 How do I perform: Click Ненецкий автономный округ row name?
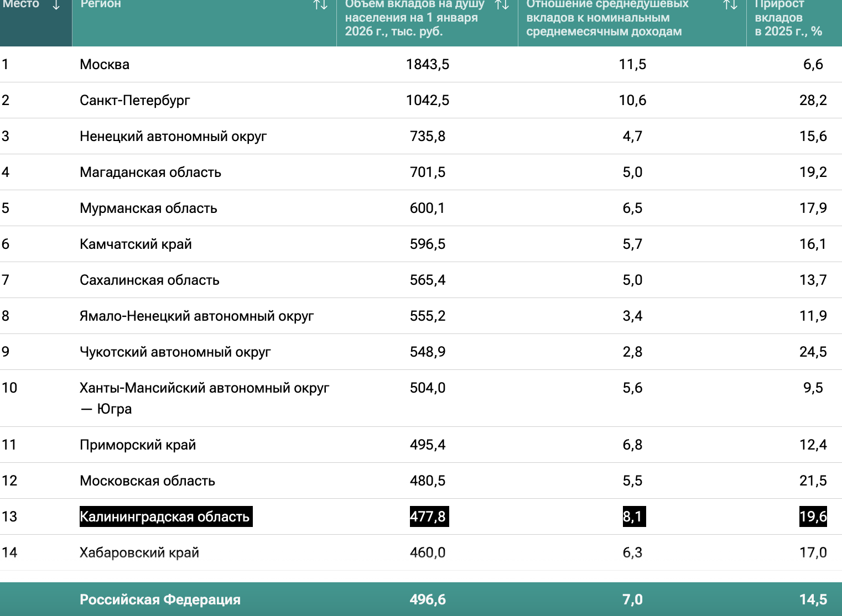click(x=173, y=137)
